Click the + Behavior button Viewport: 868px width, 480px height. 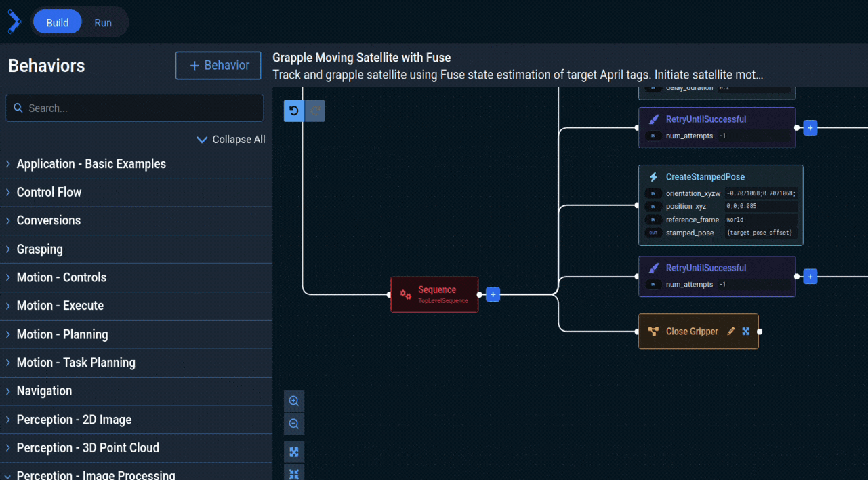(218, 65)
